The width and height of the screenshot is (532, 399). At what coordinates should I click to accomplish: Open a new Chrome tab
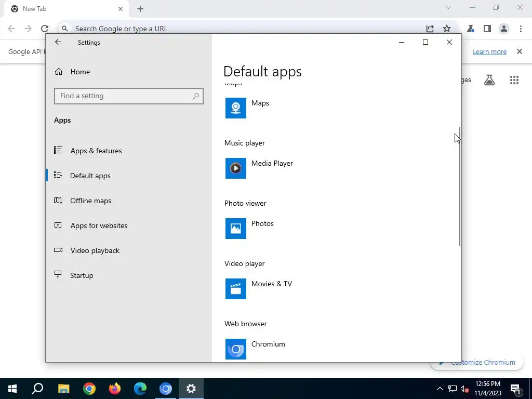pyautogui.click(x=140, y=9)
